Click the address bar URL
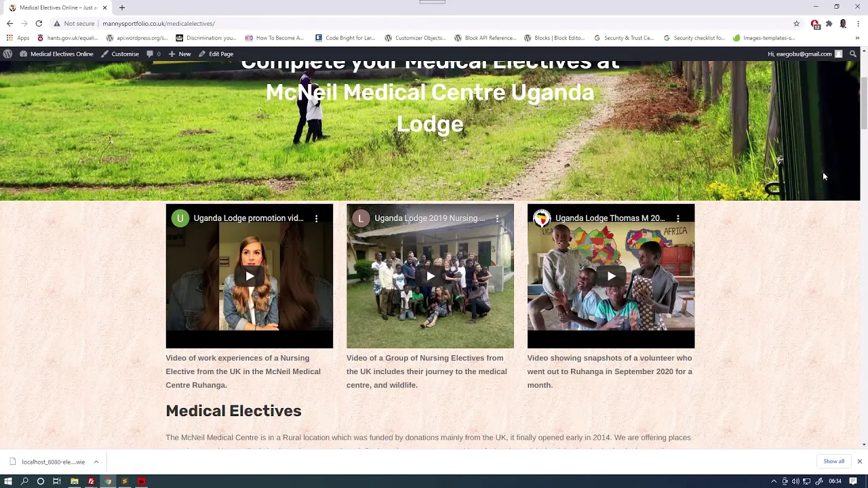 (x=159, y=24)
